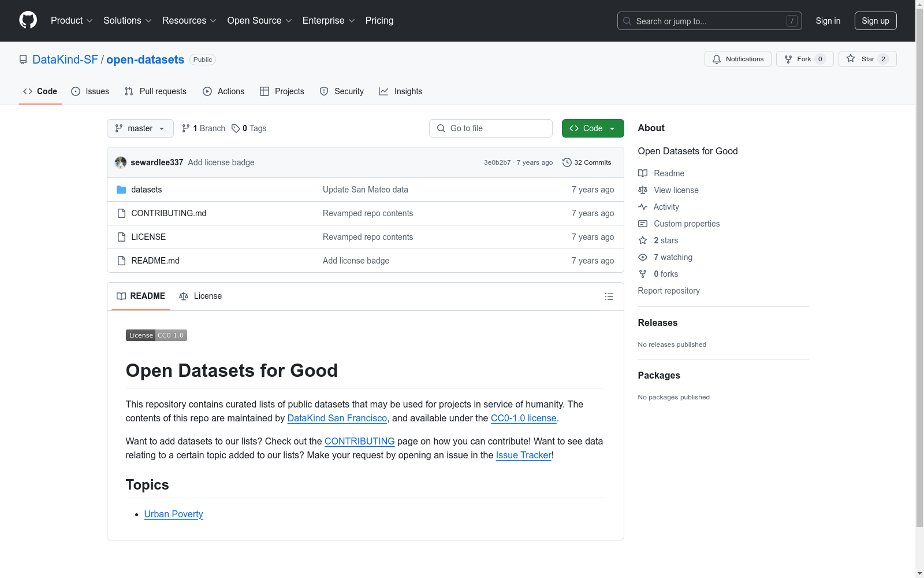Expand the Open Source menu
The height and width of the screenshot is (578, 924).
[260, 20]
